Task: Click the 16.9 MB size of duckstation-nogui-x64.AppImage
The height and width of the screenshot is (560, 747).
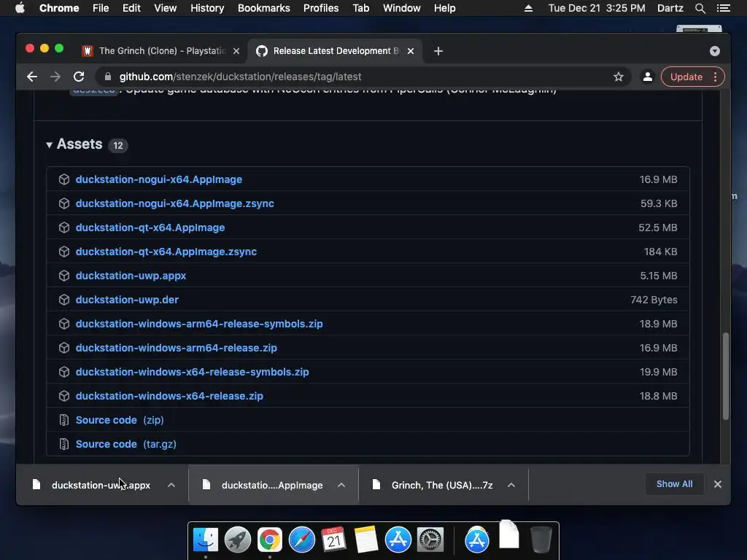Action: [659, 179]
